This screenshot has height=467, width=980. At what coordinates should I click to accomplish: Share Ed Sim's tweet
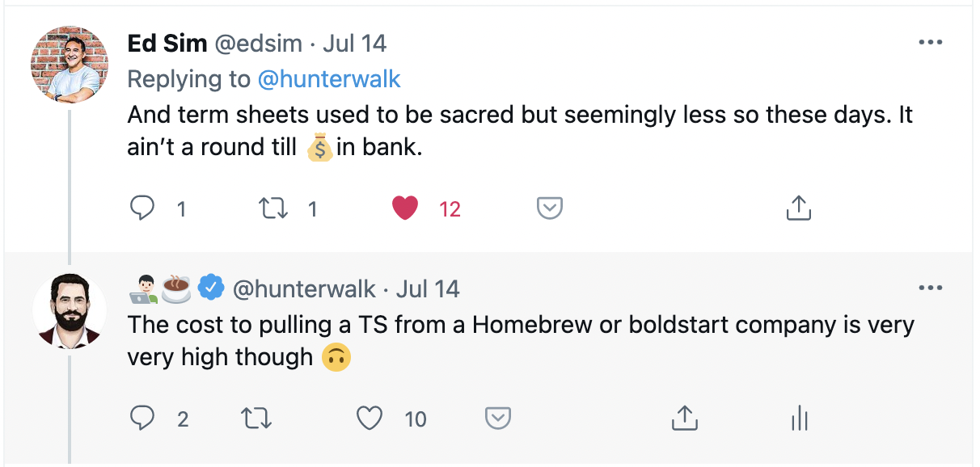[798, 208]
